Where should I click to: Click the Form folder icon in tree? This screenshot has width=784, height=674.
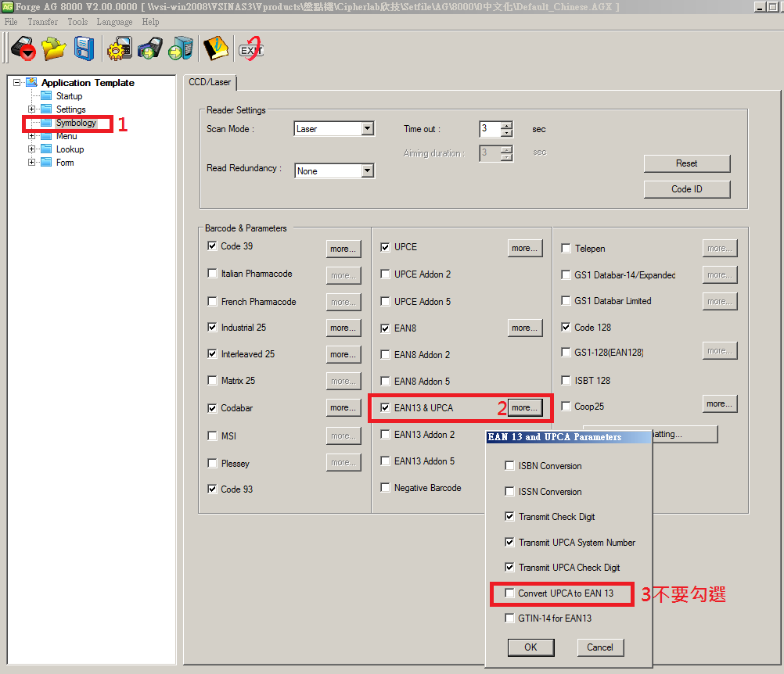[x=46, y=162]
